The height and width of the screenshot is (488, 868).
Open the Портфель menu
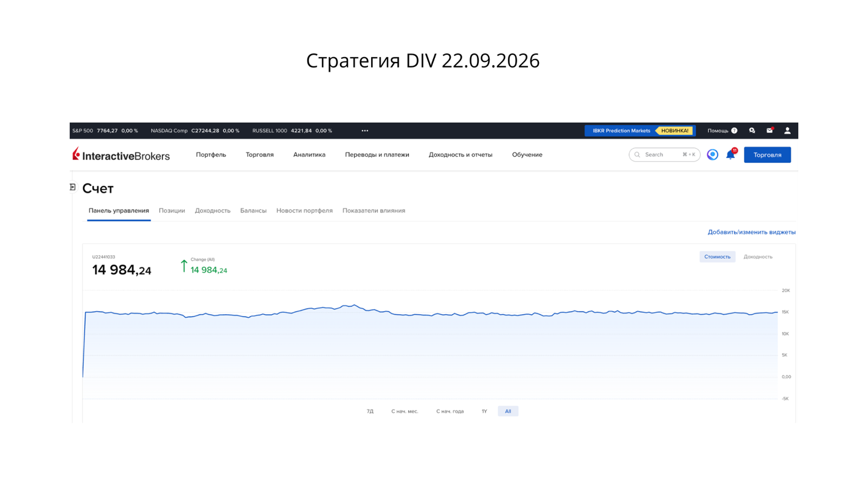click(x=211, y=155)
